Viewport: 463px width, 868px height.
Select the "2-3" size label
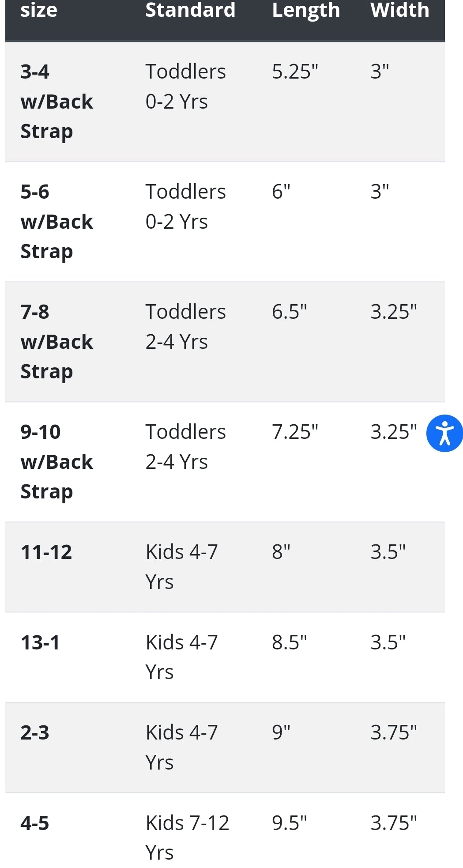pyautogui.click(x=35, y=732)
